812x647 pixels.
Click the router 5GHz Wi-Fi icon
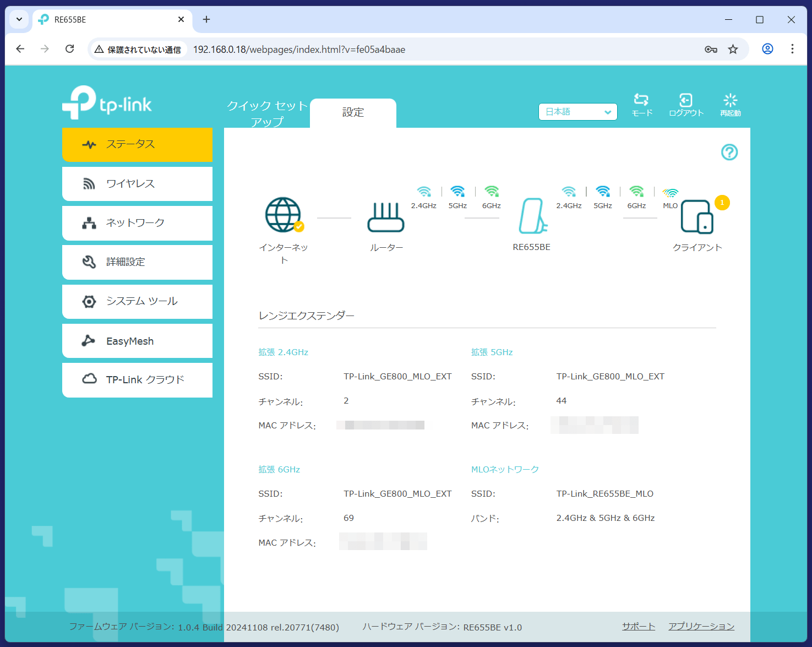pos(457,191)
